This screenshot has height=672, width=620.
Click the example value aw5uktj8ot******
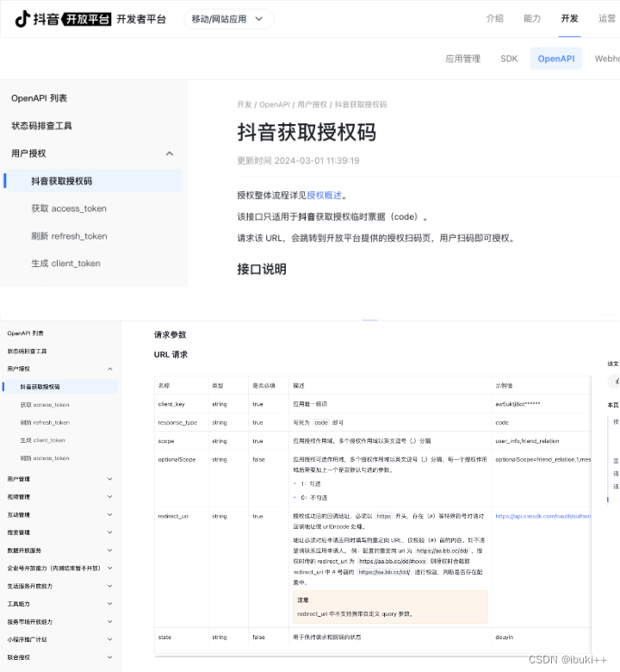[x=518, y=404]
